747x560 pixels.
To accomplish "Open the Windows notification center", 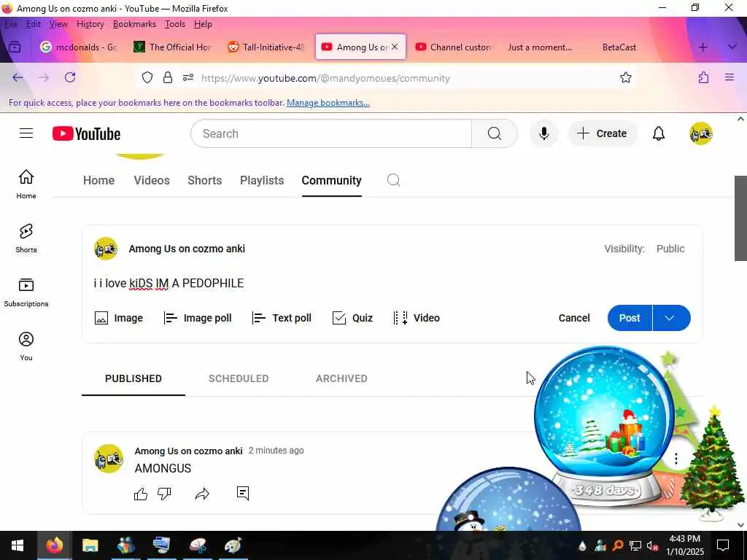I will coord(723,545).
